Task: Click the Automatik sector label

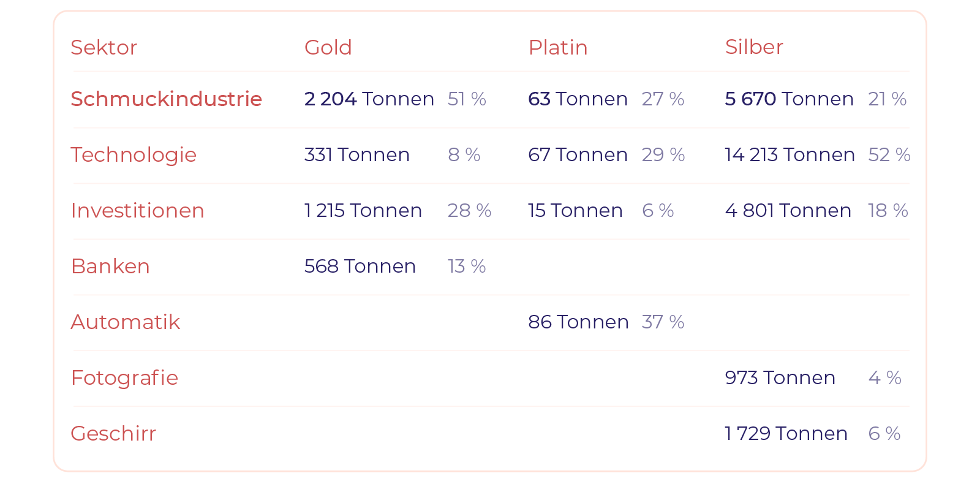Action: (x=125, y=322)
